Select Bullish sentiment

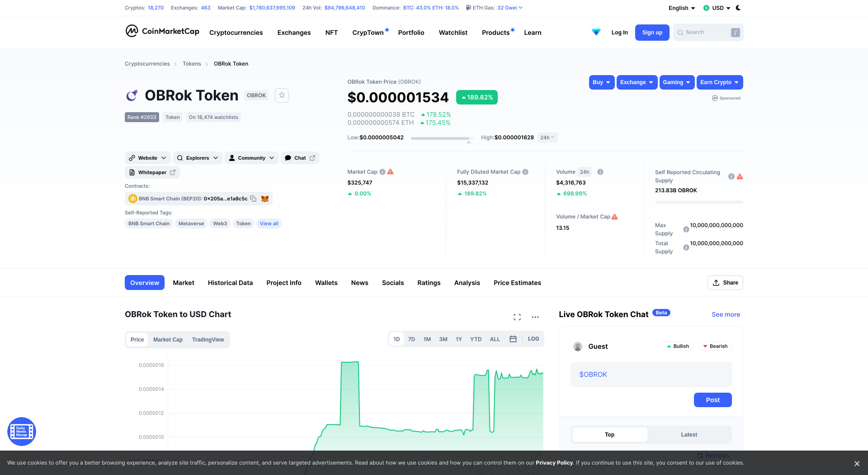coord(678,346)
